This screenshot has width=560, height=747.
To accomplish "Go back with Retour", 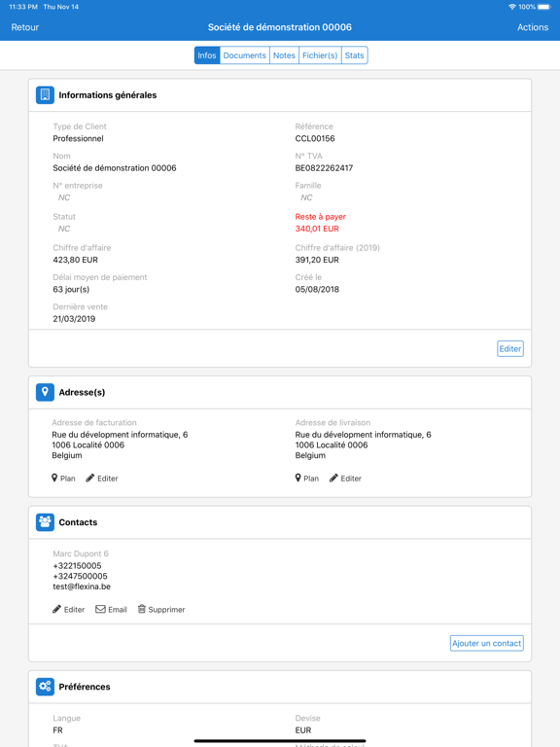I will 24,27.
